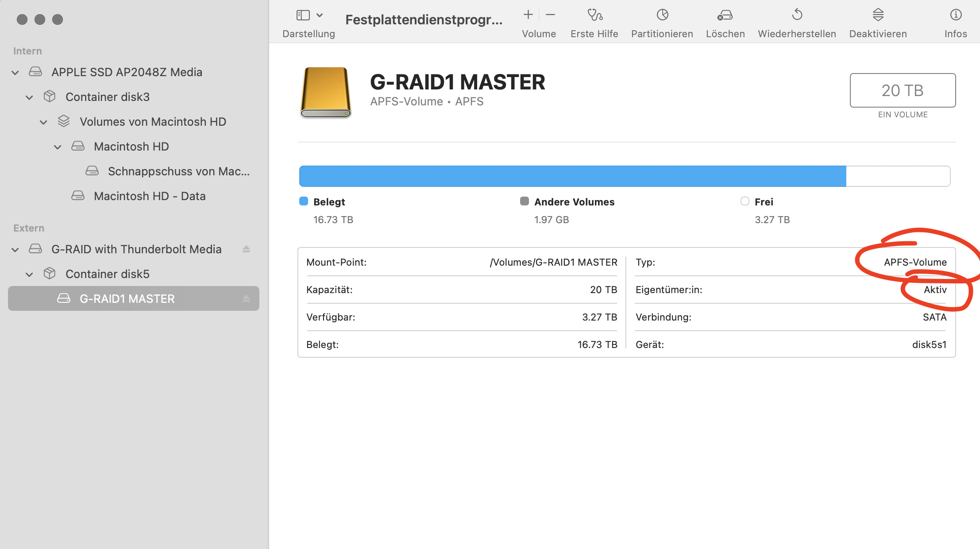Open the Infos panel icon
Image resolution: width=980 pixels, height=549 pixels.
(x=956, y=15)
